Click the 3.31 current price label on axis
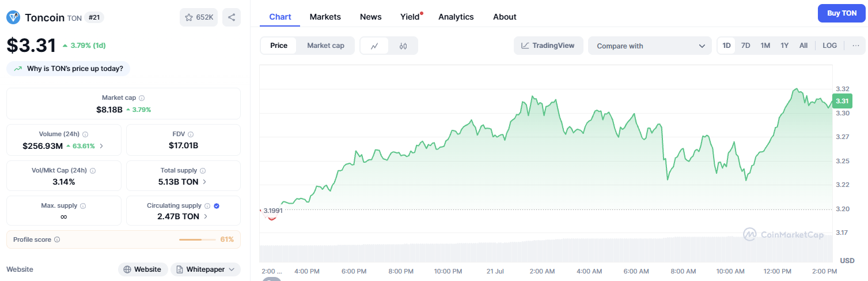This screenshot has width=868, height=281. point(842,101)
